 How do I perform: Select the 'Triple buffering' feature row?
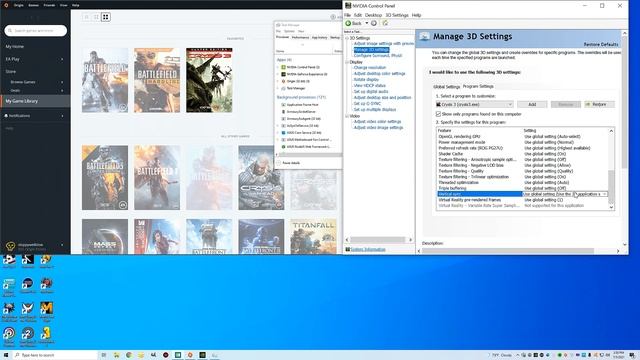(x=522, y=188)
